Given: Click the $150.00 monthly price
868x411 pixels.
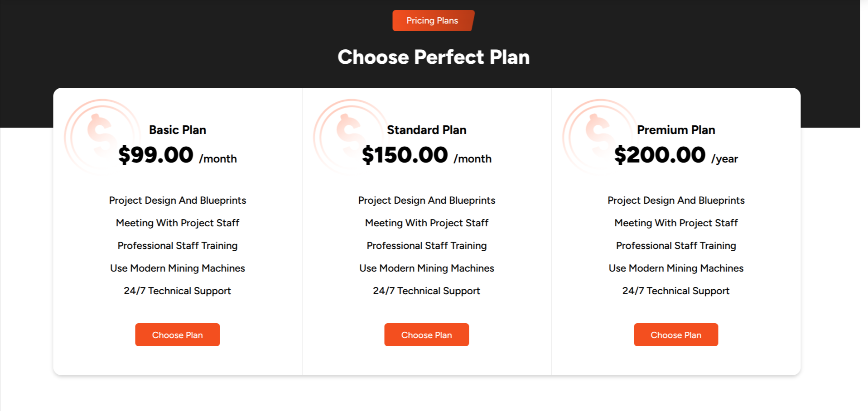Looking at the screenshot, I should pyautogui.click(x=405, y=155).
